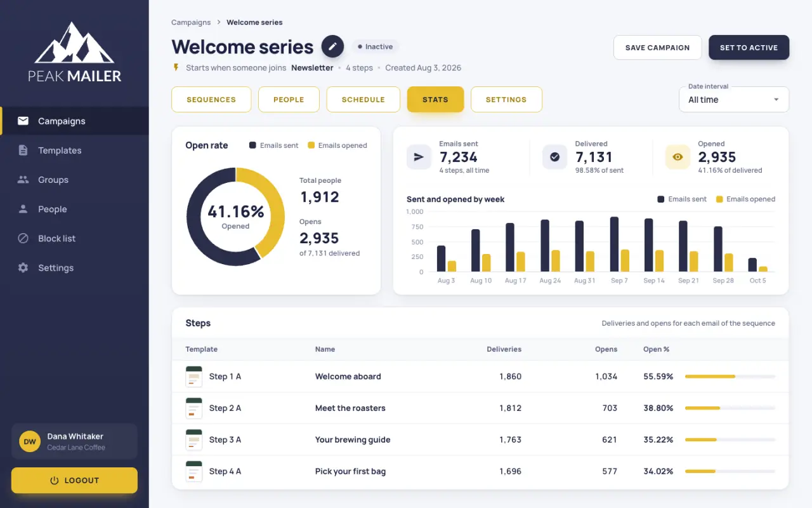Image resolution: width=812 pixels, height=508 pixels.
Task: Click the 'Your brewing guide' step name
Action: click(353, 439)
